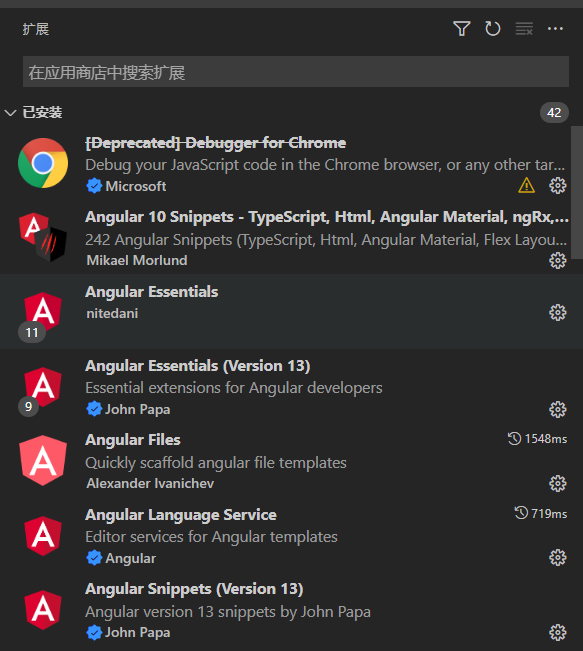Select the Angular 10 Snippets title
This screenshot has width=583, height=651.
click(327, 217)
